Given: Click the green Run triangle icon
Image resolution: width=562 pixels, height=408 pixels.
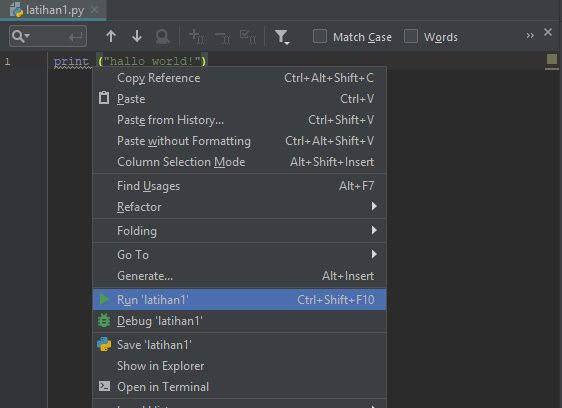Looking at the screenshot, I should coord(104,299).
